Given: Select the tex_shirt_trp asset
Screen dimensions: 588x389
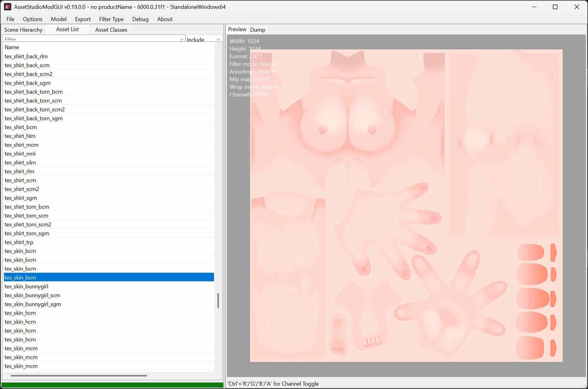Looking at the screenshot, I should [x=109, y=242].
